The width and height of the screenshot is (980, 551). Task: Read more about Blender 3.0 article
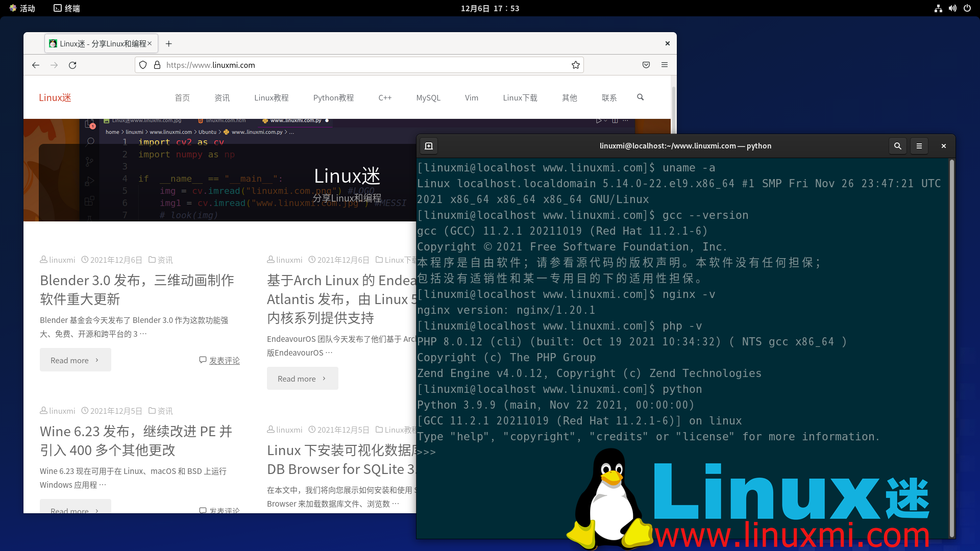tap(76, 360)
